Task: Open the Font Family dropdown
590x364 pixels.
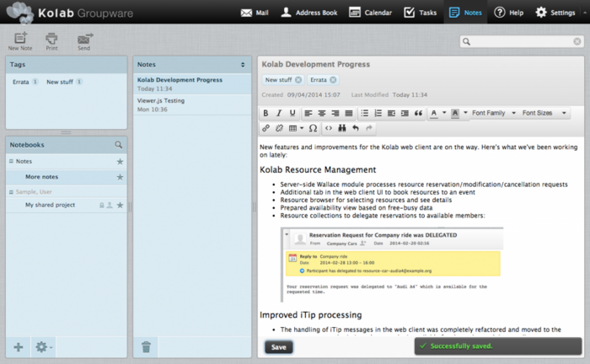Action: coord(492,113)
